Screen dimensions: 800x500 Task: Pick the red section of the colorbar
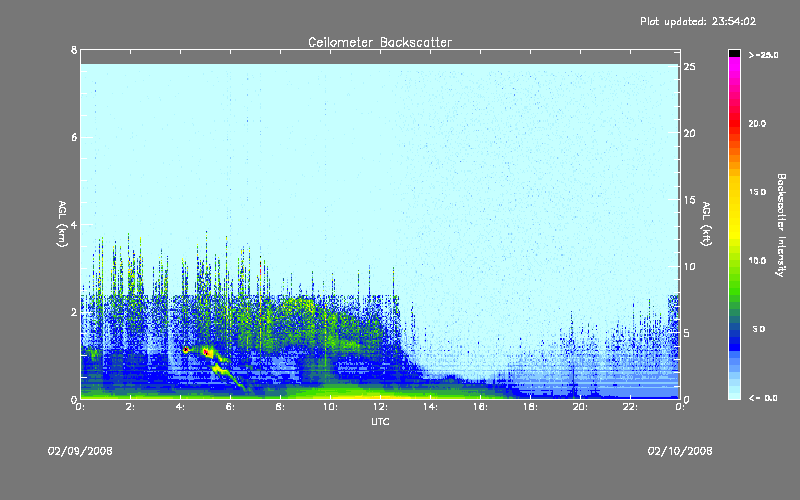coord(734,125)
